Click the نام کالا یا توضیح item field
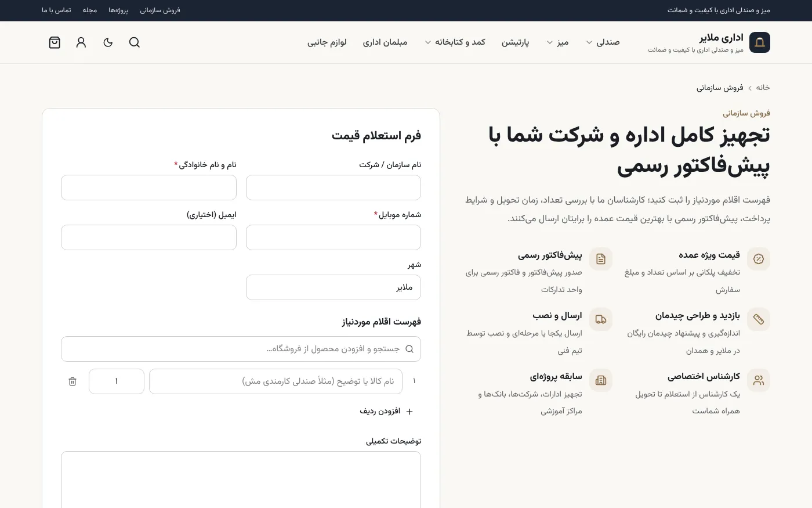The width and height of the screenshot is (812, 508). coord(275,381)
